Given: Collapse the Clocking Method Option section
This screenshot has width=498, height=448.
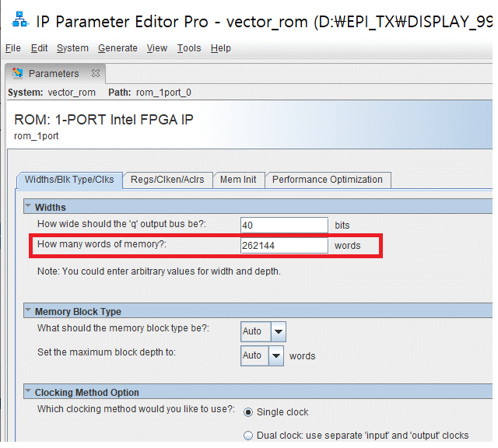Looking at the screenshot, I should coord(28,391).
